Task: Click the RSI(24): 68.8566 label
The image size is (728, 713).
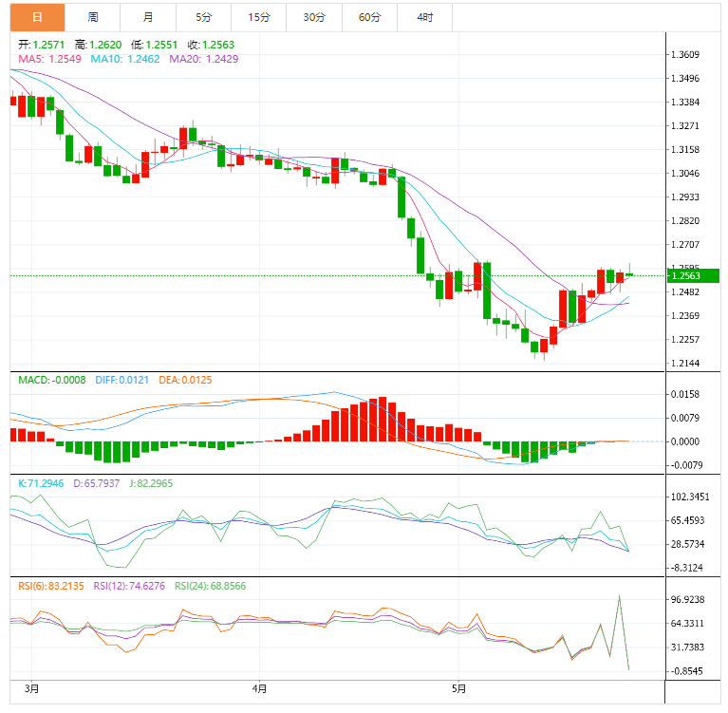Action: point(211,586)
